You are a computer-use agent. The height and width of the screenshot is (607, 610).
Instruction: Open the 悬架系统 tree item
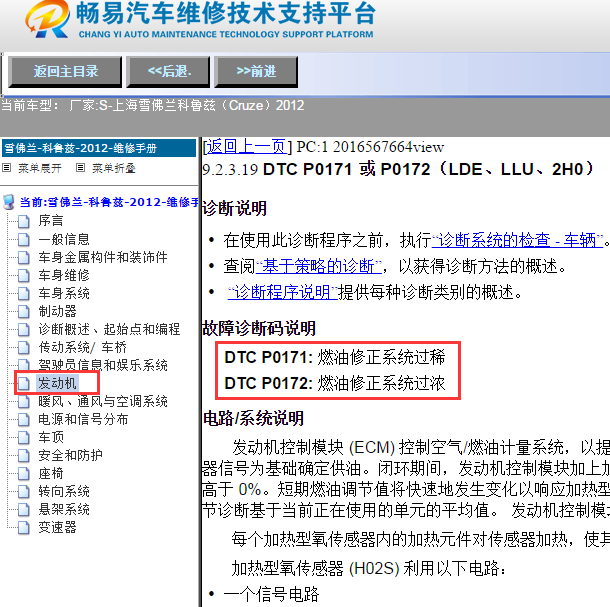tap(64, 509)
